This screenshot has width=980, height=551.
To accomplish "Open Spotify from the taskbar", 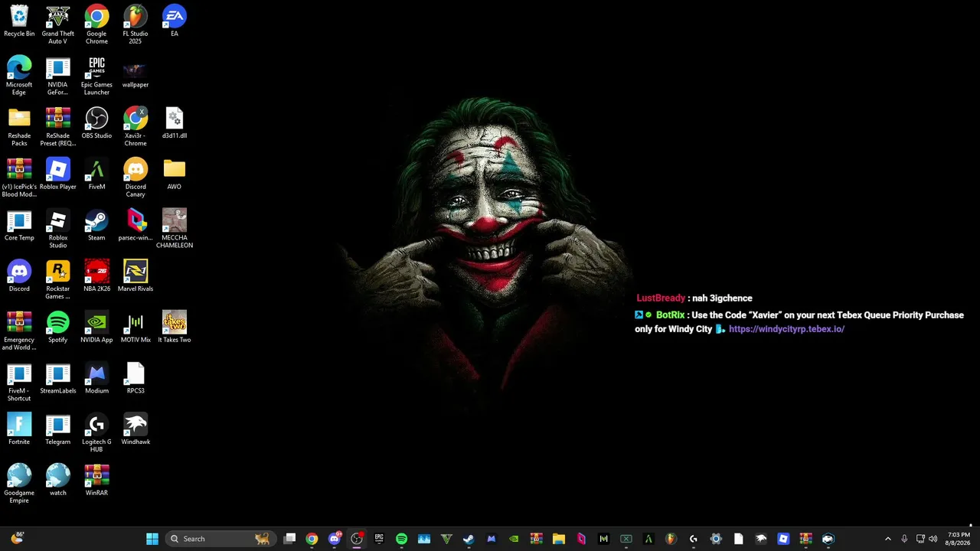I will tap(401, 539).
